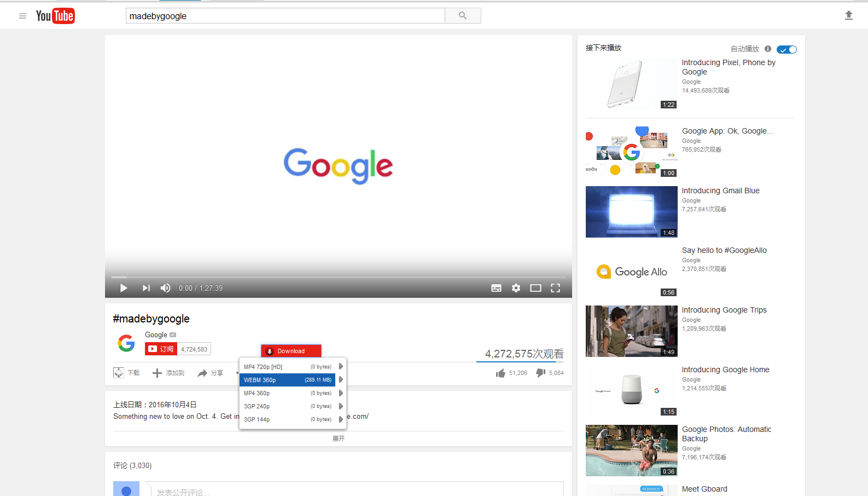Select 3GP 144p format
Viewport: 868px width, 496px height.
[x=288, y=419]
